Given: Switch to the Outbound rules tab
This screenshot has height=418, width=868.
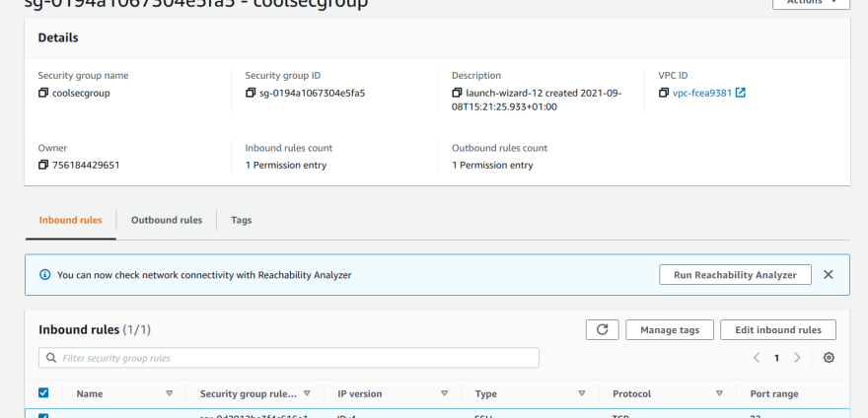Looking at the screenshot, I should coord(167,221).
